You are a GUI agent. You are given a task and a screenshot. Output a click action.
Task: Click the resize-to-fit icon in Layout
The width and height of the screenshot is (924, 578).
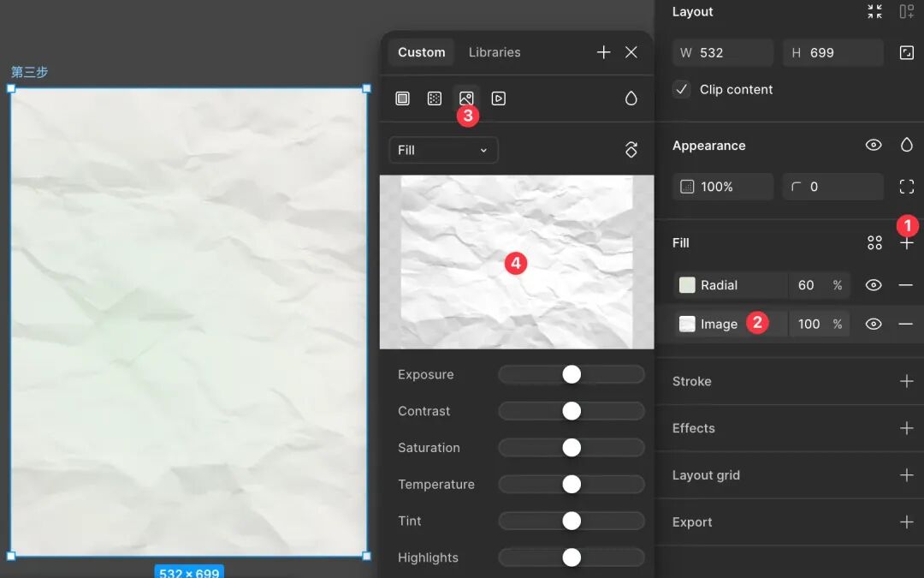[x=907, y=53]
